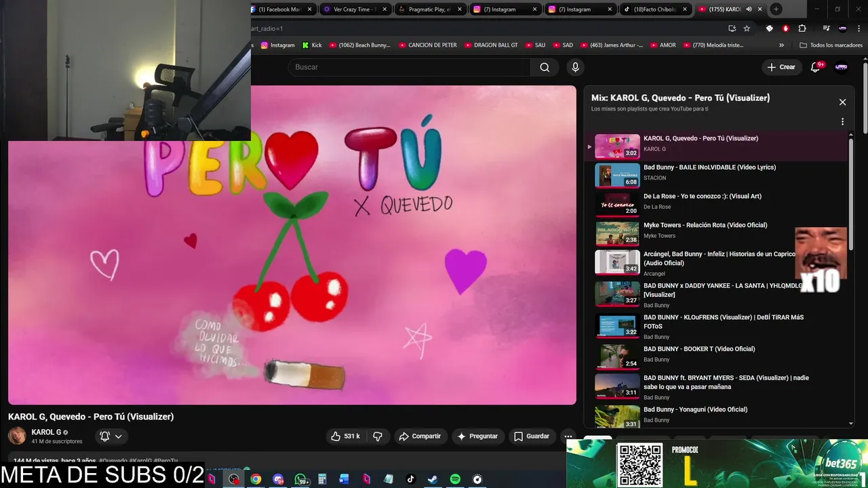The height and width of the screenshot is (488, 868).
Task: Click the Buscar search field
Action: (x=409, y=67)
